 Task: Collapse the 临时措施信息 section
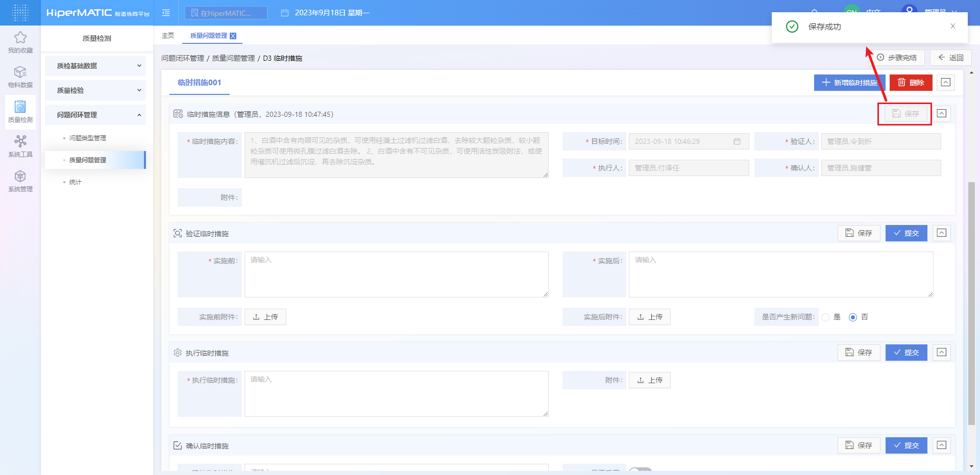[x=942, y=114]
